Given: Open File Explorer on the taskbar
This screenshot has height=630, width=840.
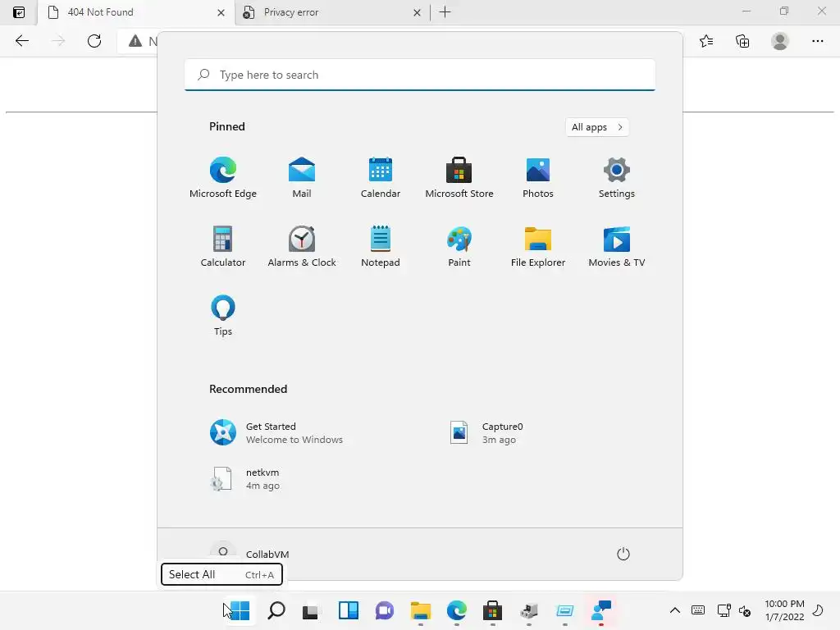Looking at the screenshot, I should pyautogui.click(x=421, y=610).
